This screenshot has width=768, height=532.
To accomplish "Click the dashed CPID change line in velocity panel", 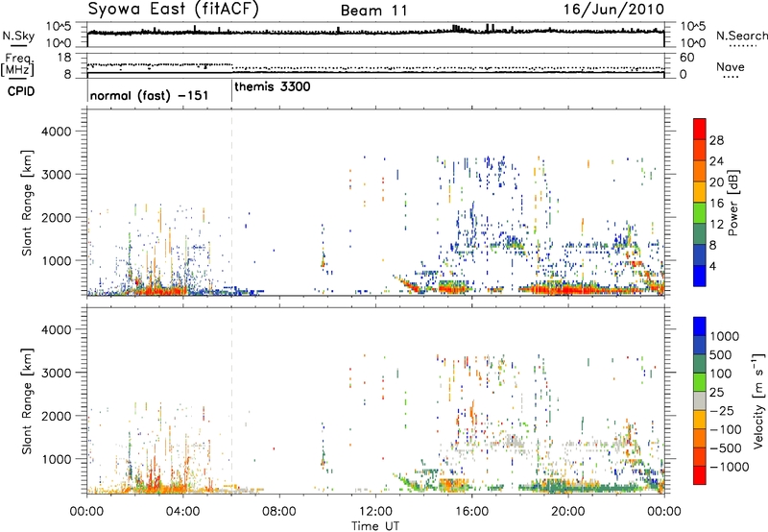I will 232,401.
